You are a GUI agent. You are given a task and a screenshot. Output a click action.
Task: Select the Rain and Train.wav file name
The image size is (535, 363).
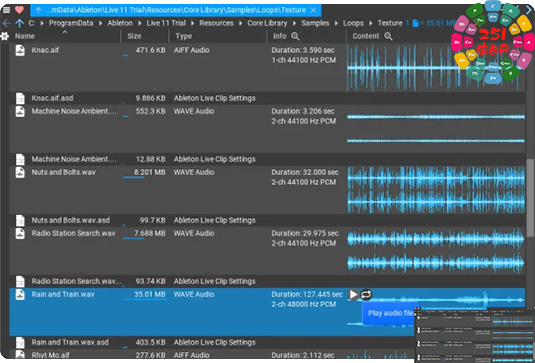[x=63, y=294]
